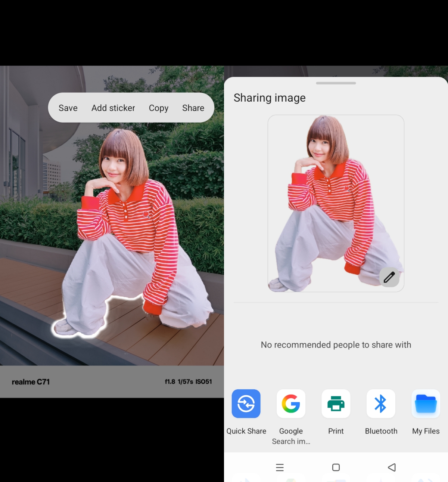Tap the share sheet drag handle
Image resolution: width=448 pixels, height=482 pixels.
coord(336,83)
